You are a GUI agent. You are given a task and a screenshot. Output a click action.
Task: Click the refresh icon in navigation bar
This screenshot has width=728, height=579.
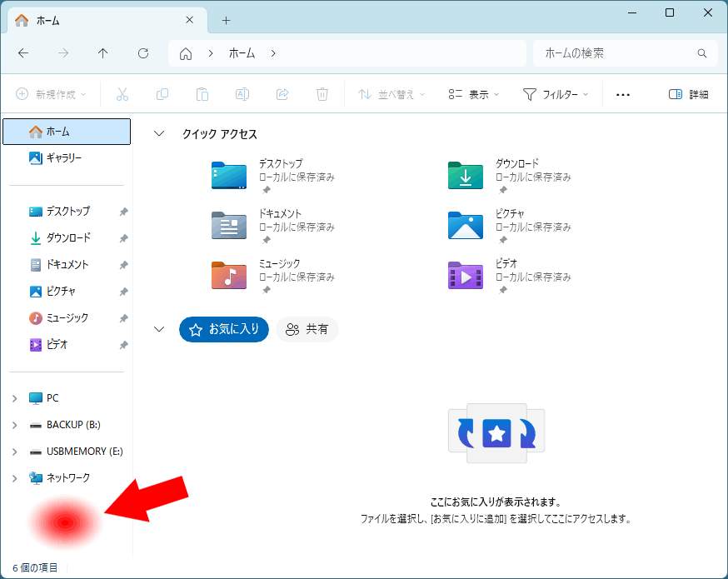click(143, 53)
